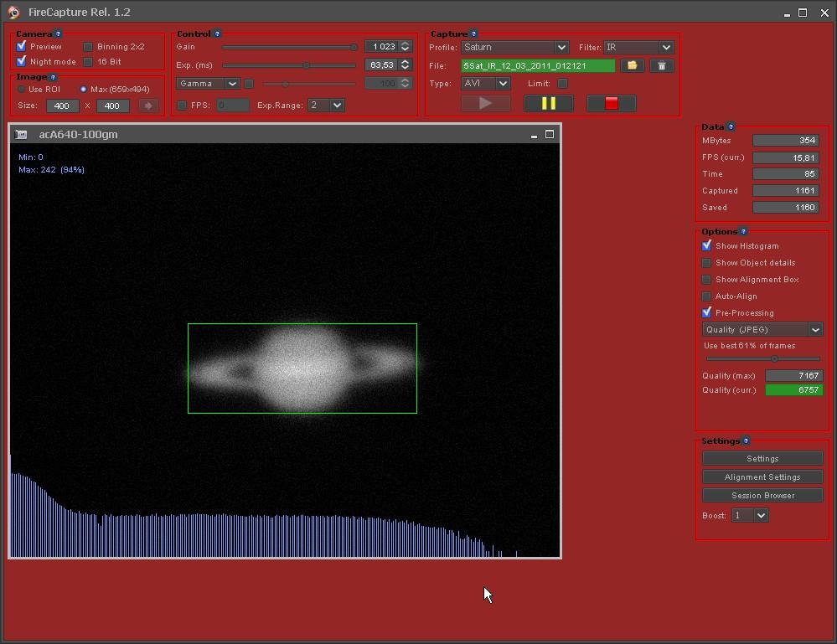837x644 pixels.
Task: Open Alignment Settings
Action: pos(762,477)
